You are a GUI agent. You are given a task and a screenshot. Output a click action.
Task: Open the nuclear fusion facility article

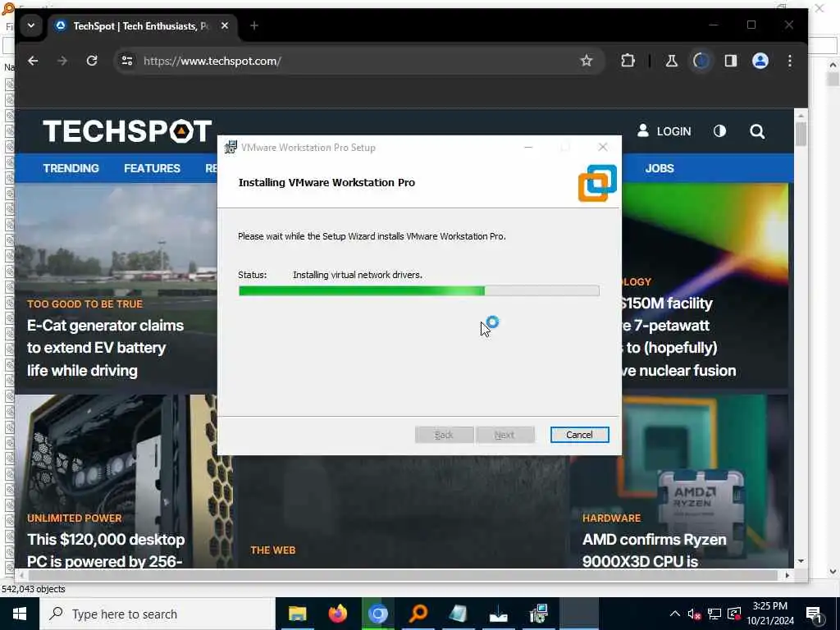[678, 336]
